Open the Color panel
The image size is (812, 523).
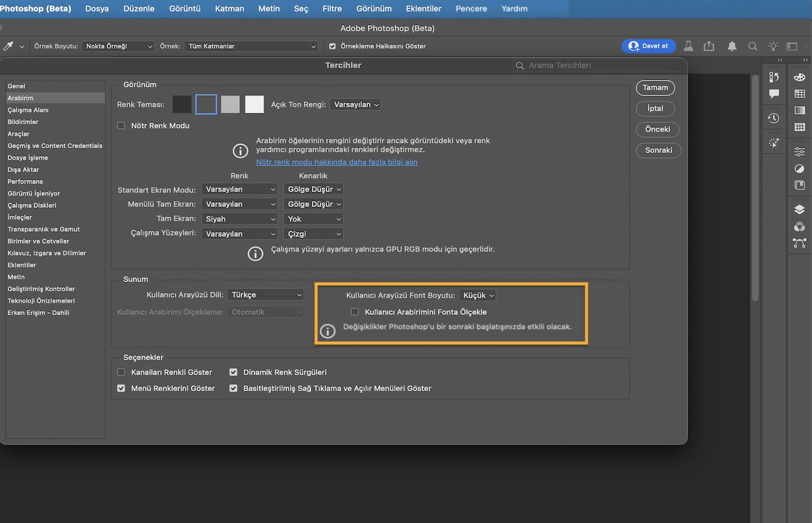pos(800,78)
